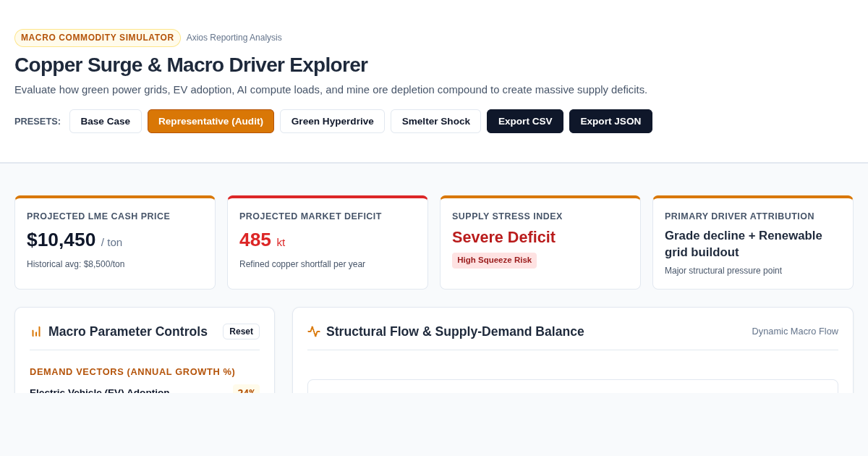Click the Historical avg: $8,500/ton note
Viewport: 868px width, 456px height.
click(76, 264)
